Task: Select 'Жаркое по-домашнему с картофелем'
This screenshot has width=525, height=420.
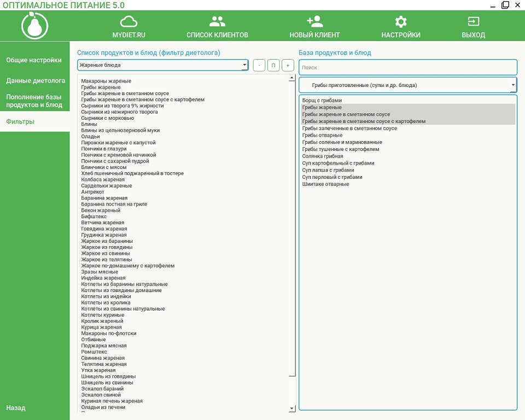Action: click(x=127, y=266)
